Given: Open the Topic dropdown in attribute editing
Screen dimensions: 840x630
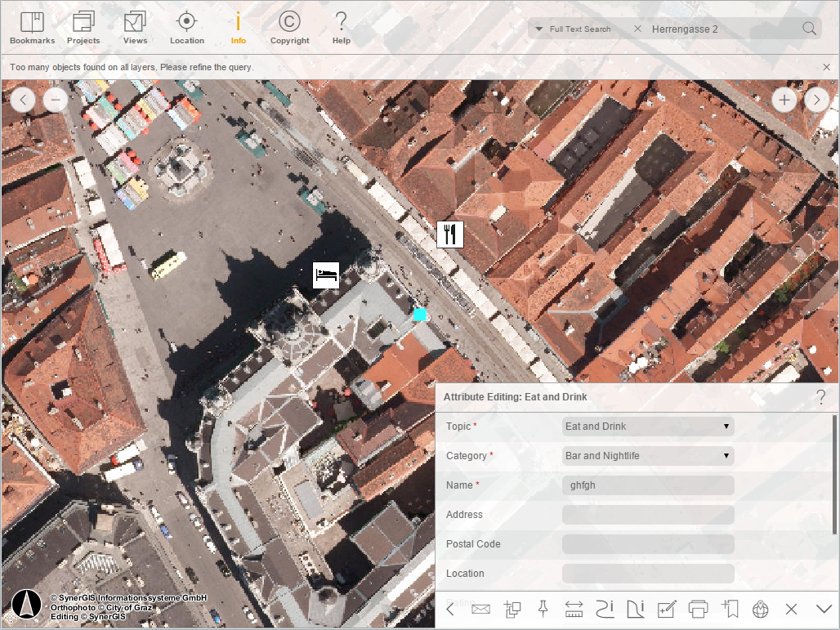Looking at the screenshot, I should coord(647,426).
